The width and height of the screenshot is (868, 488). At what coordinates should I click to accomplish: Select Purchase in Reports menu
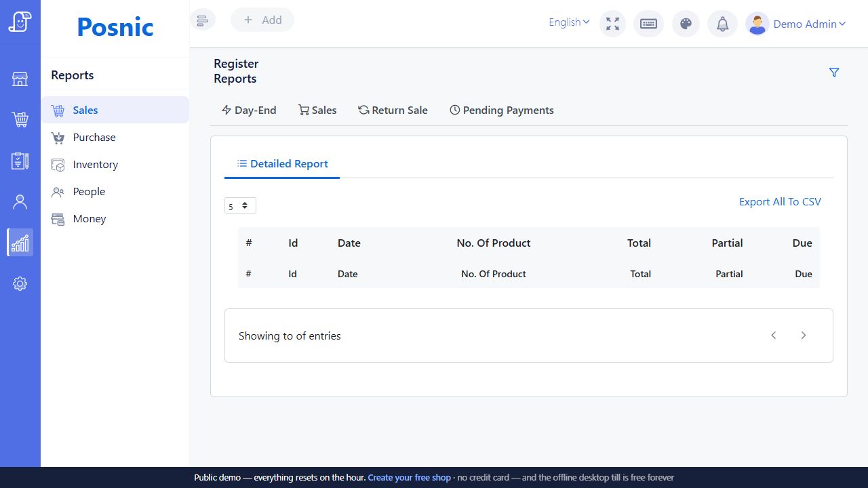coord(115,137)
